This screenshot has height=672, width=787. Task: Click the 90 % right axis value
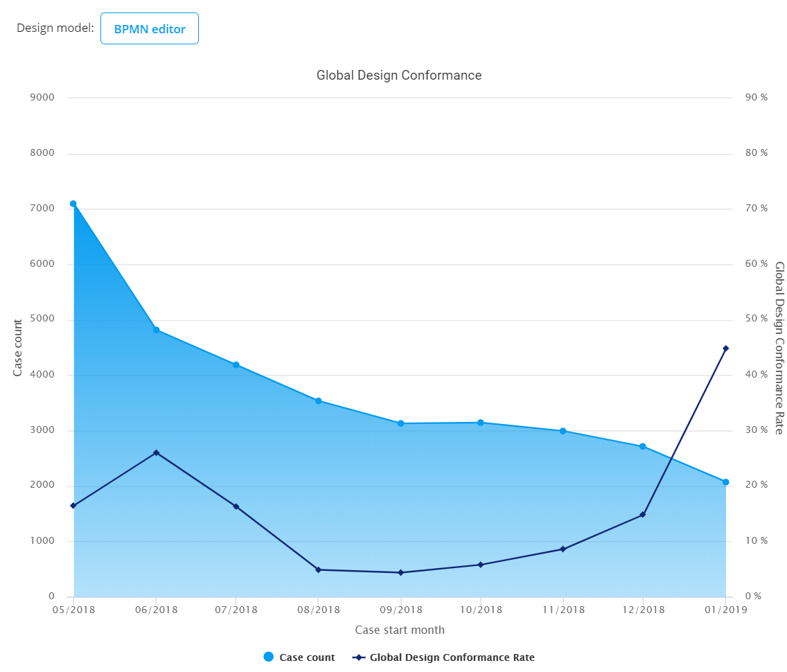coord(757,98)
